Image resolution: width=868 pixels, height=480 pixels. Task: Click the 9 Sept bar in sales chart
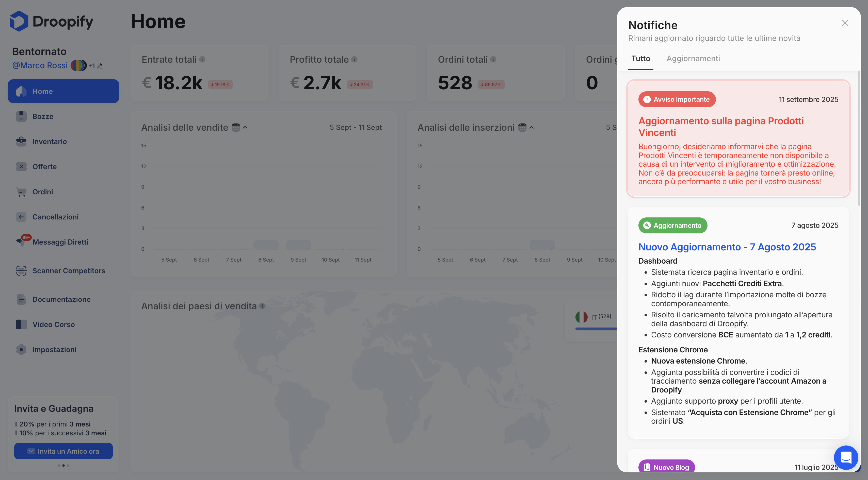point(298,245)
